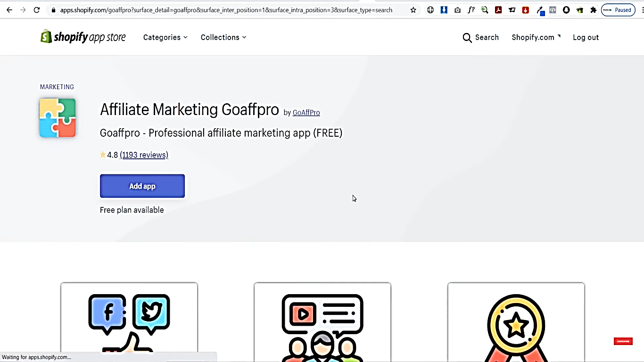Open the Facebook and Twitter feature thumbnail

(129, 322)
